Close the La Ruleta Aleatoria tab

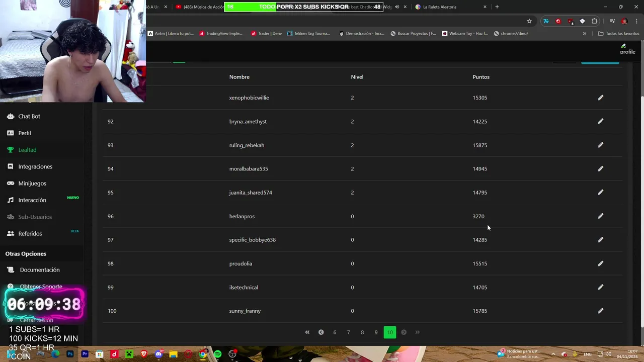[x=485, y=7]
